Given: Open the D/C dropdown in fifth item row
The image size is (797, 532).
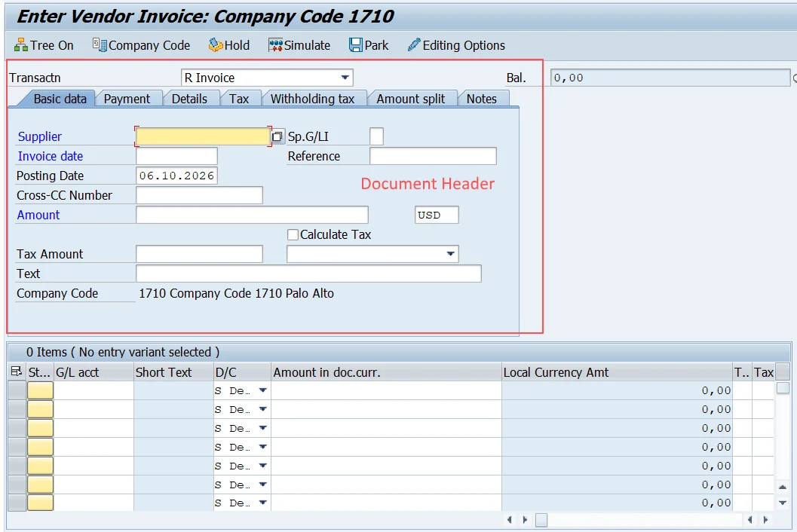Looking at the screenshot, I should [263, 466].
